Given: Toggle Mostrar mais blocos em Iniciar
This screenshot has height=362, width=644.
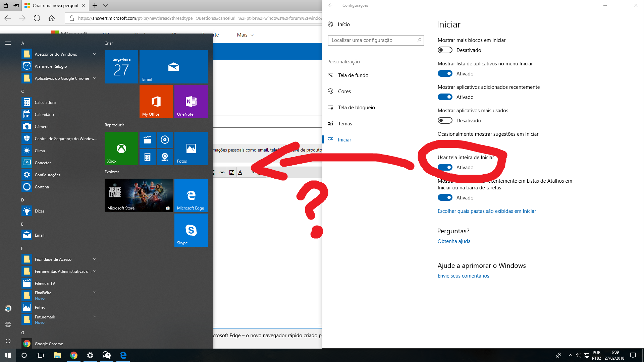Looking at the screenshot, I should pyautogui.click(x=445, y=50).
